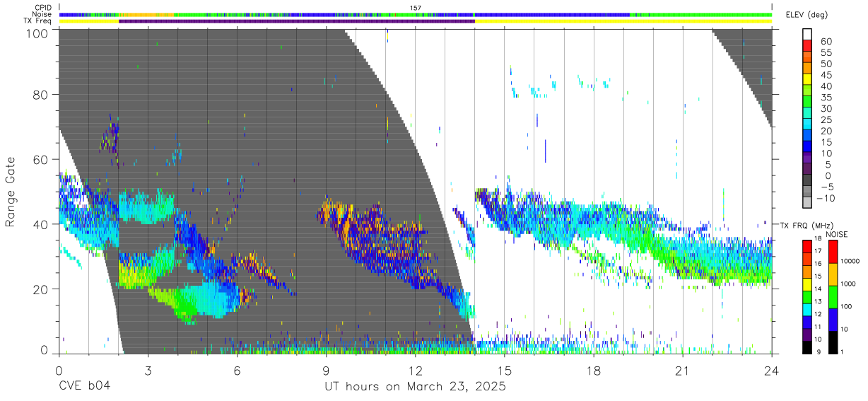Pick the blue 15–20 segment on ELEV colorbar
The width and height of the screenshot is (868, 401).
(x=807, y=136)
